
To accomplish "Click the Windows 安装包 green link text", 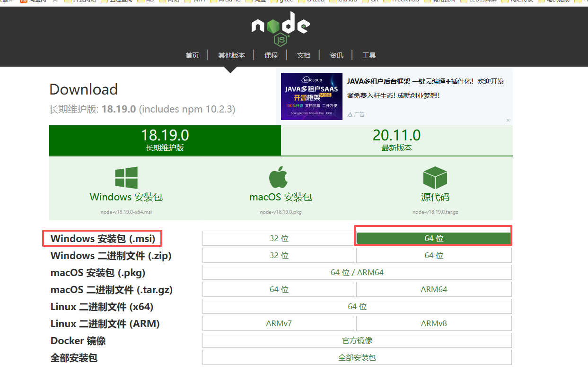I will point(126,197).
